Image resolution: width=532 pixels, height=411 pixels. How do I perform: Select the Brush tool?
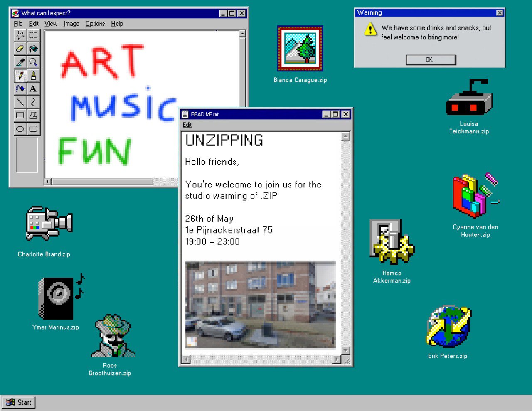[34, 75]
